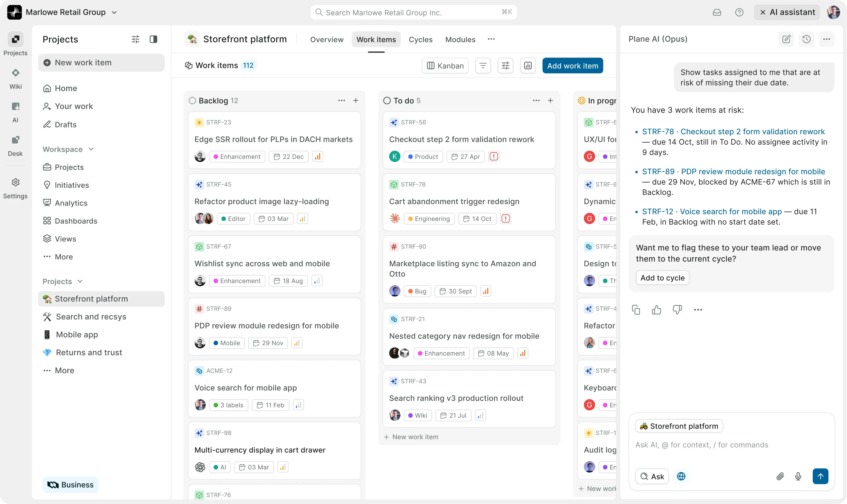Open Mobile app project in sidebar
Screen dimensions: 847x504
101,335
